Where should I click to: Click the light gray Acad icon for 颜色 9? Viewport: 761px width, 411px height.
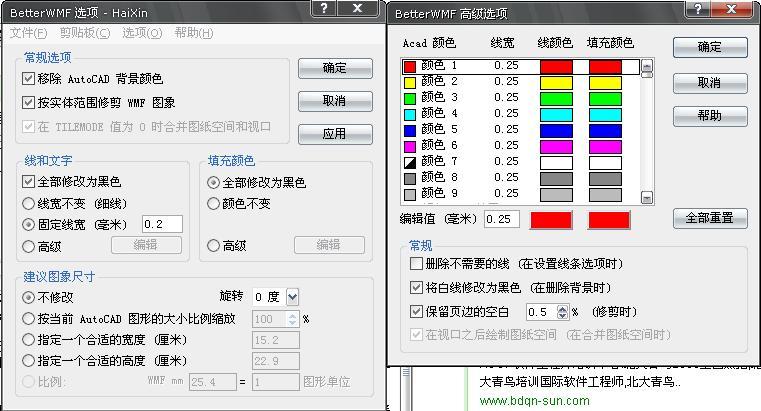410,195
